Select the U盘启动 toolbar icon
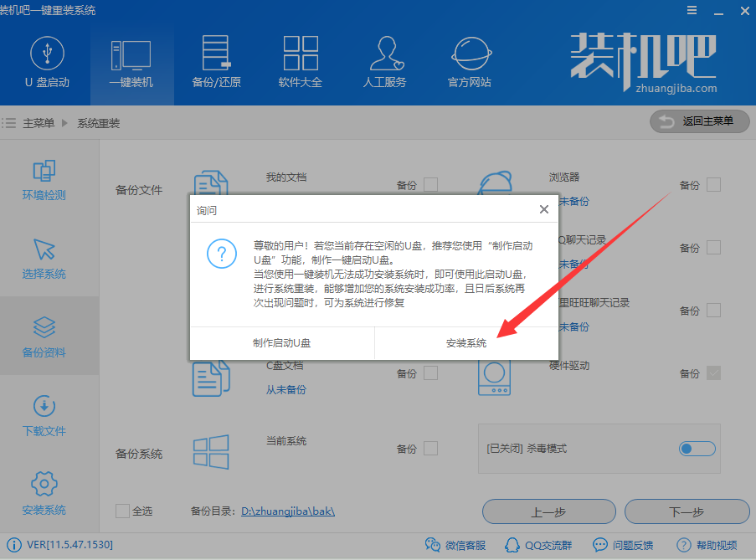756x560 pixels. click(47, 63)
